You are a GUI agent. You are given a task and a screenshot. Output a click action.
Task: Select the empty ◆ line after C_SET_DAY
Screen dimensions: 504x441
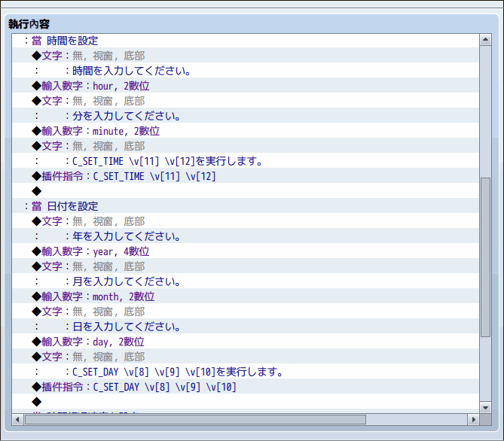click(246, 402)
